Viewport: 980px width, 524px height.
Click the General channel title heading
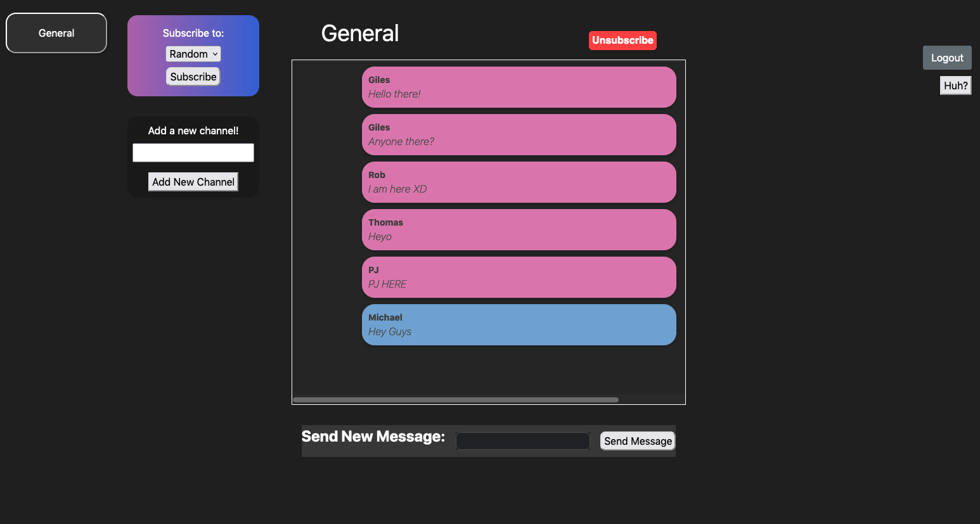pos(359,33)
